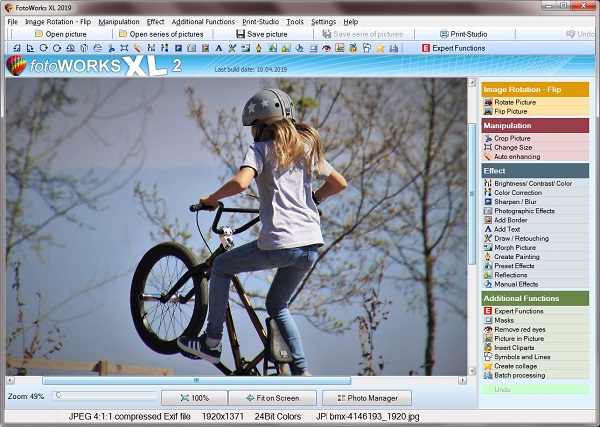Image resolution: width=600 pixels, height=427 pixels.
Task: Open the Print-Studio menu
Action: coord(259,21)
